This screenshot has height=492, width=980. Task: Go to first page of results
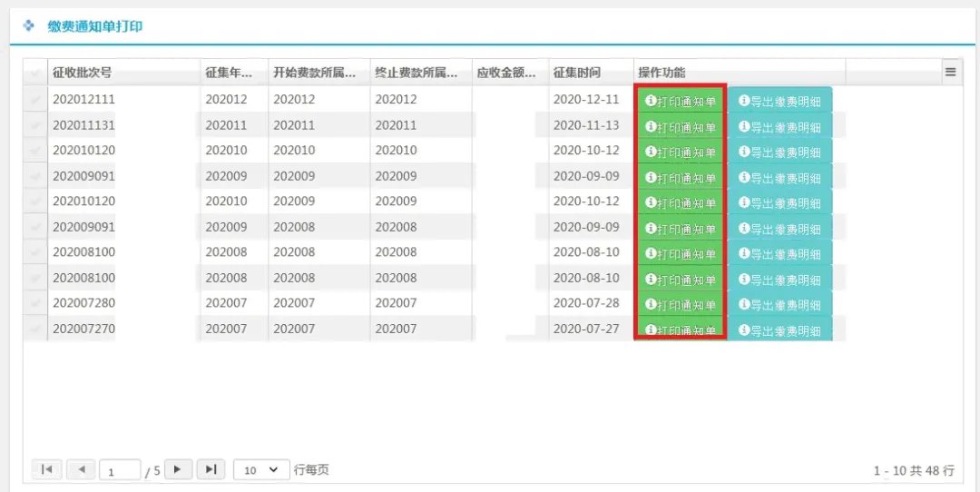coord(46,469)
